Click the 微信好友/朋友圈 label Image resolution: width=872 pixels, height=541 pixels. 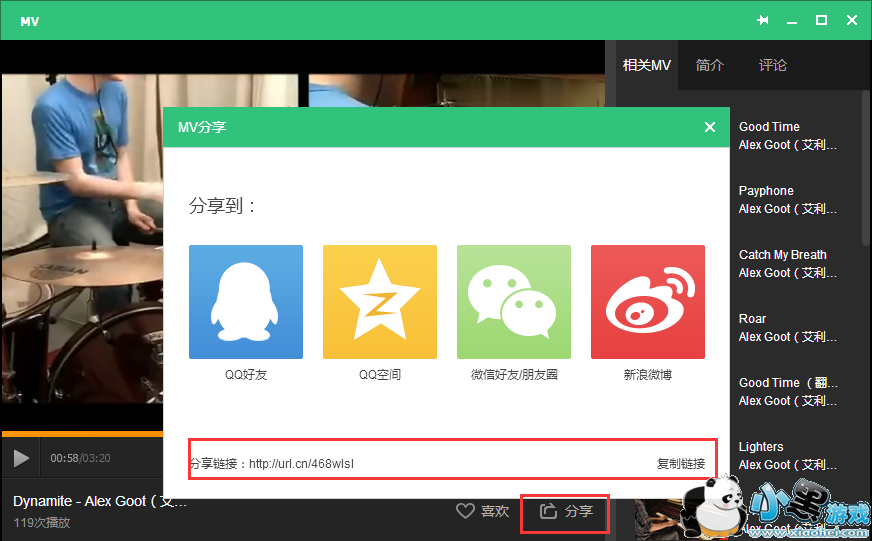pyautogui.click(x=514, y=375)
